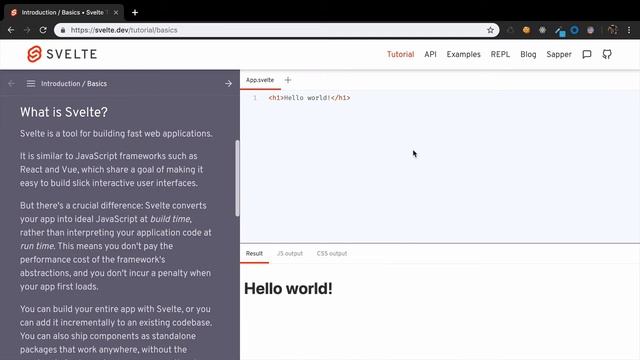This screenshot has height=360, width=640.
Task: Click the italic 'build time' text
Action: [170, 219]
